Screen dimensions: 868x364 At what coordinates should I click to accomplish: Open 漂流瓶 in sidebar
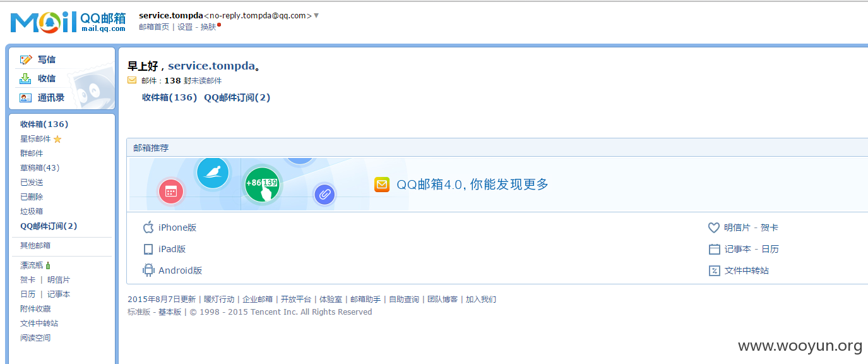(x=32, y=265)
